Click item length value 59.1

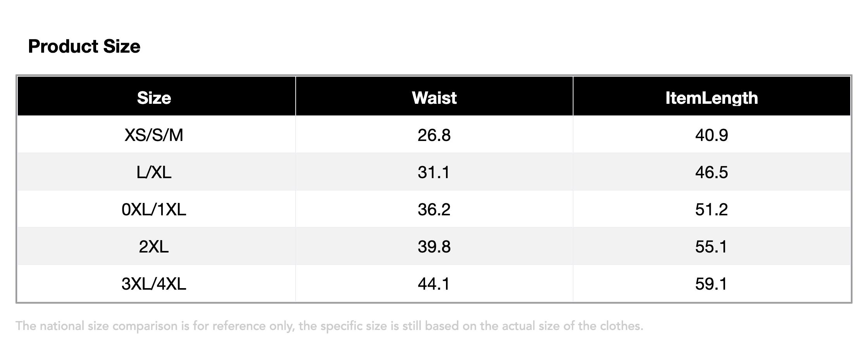(x=711, y=284)
